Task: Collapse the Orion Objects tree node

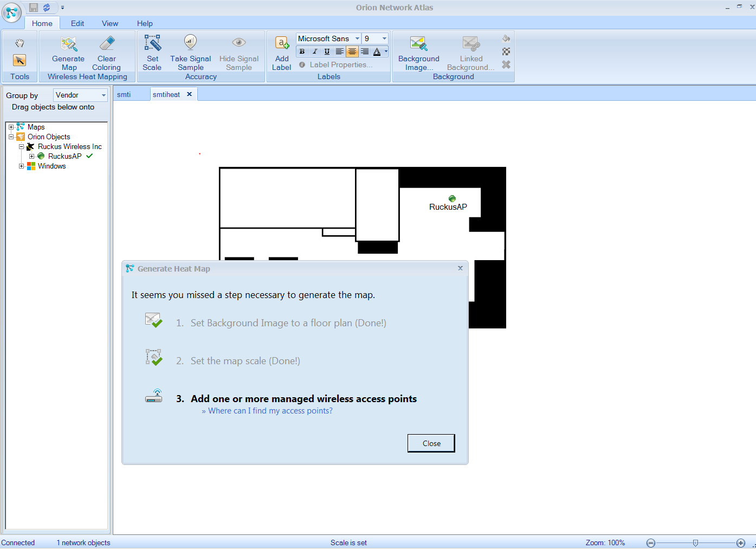Action: (11, 137)
